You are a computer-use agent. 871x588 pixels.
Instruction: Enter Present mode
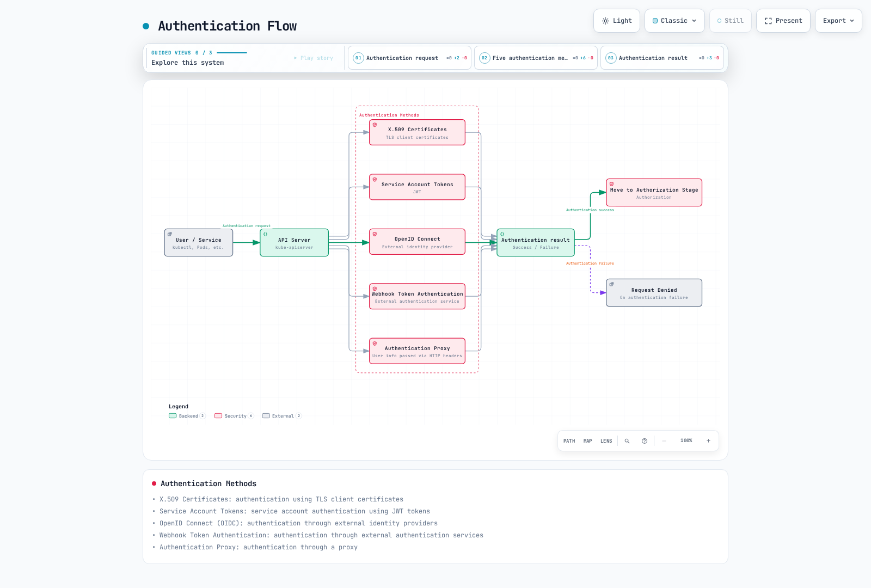pos(783,21)
